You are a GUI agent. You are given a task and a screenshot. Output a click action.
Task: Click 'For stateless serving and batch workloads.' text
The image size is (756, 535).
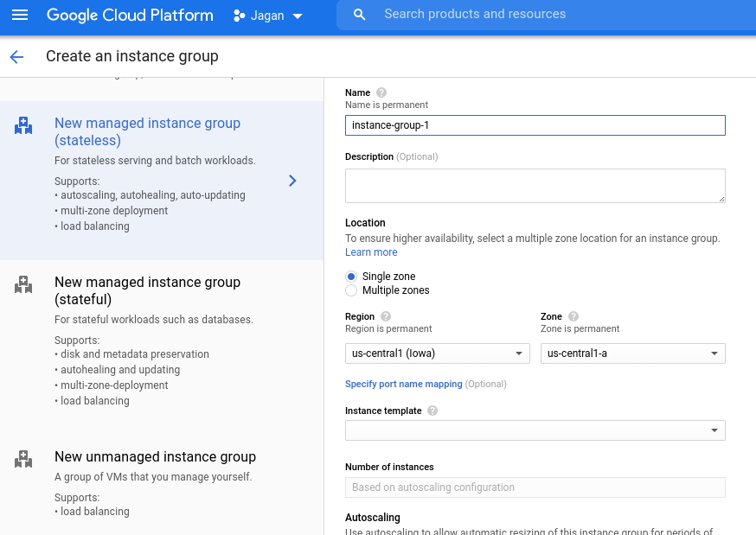(x=155, y=161)
